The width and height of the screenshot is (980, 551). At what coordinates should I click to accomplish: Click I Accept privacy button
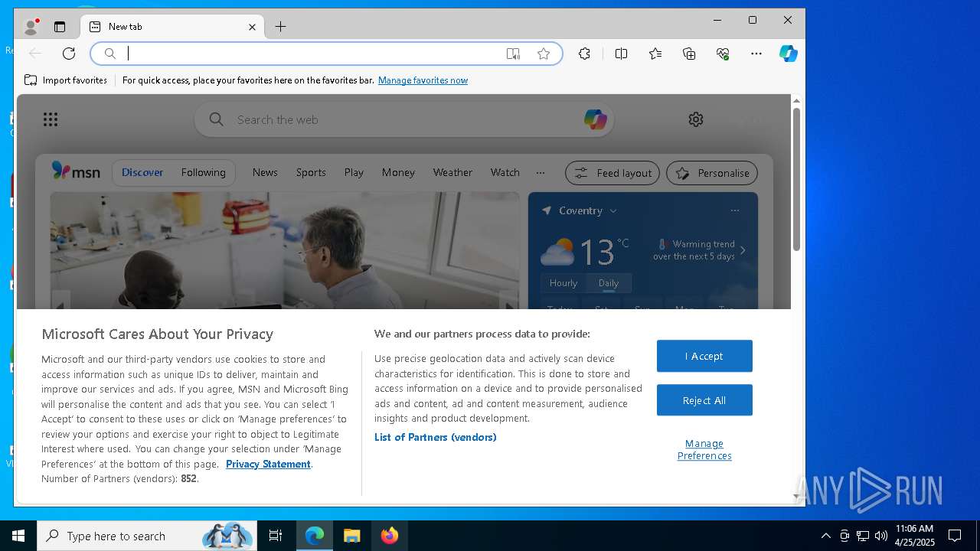(704, 356)
